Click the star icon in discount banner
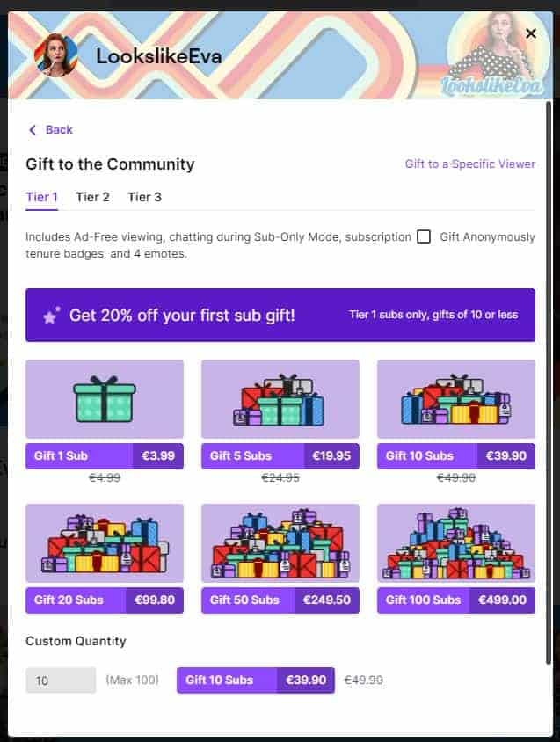The width and height of the screenshot is (560, 742). [x=51, y=316]
